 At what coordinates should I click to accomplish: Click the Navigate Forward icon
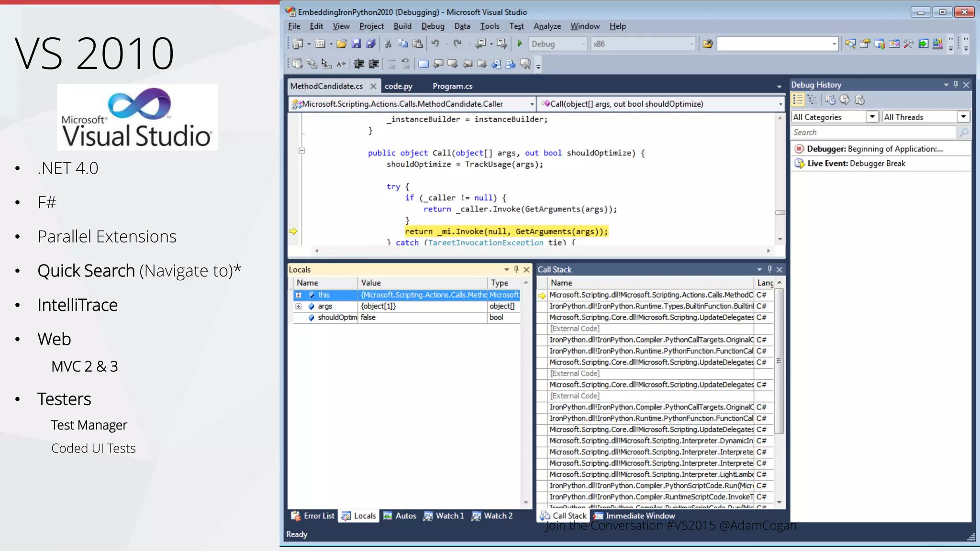(501, 44)
